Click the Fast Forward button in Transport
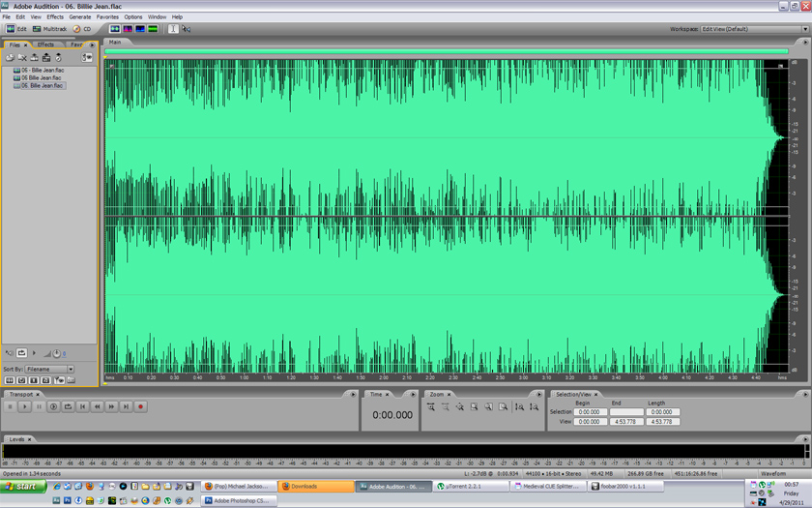 pyautogui.click(x=111, y=407)
